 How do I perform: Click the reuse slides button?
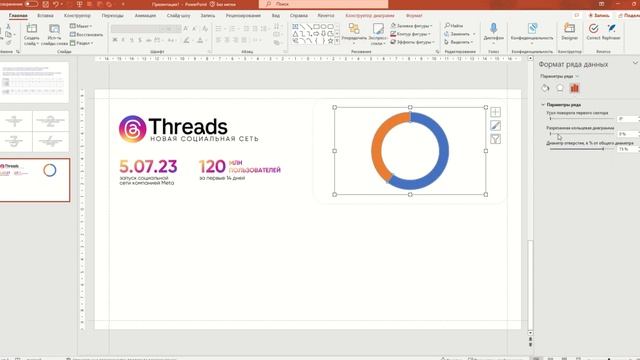pos(54,35)
